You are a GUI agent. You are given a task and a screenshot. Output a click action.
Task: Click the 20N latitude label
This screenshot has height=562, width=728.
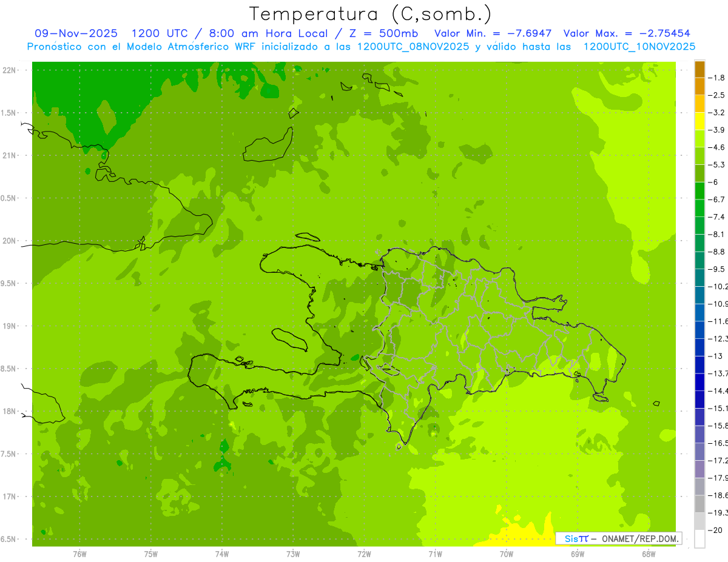[x=9, y=241]
